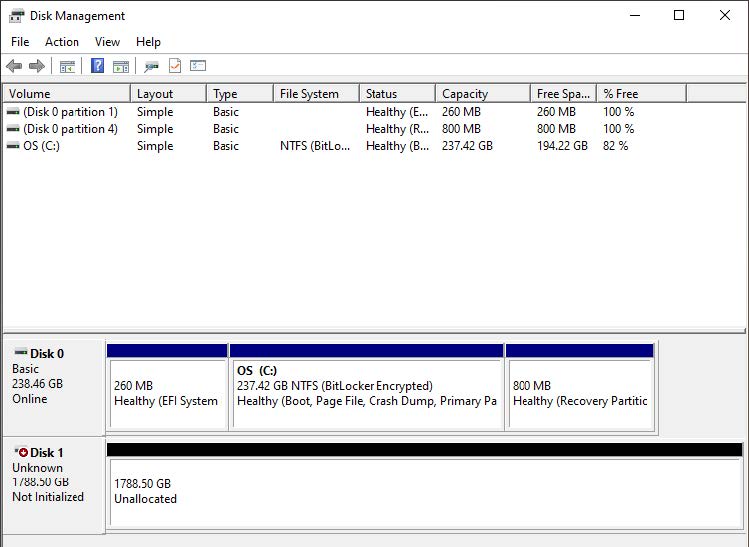Open Help via blue question mark icon

(97, 66)
